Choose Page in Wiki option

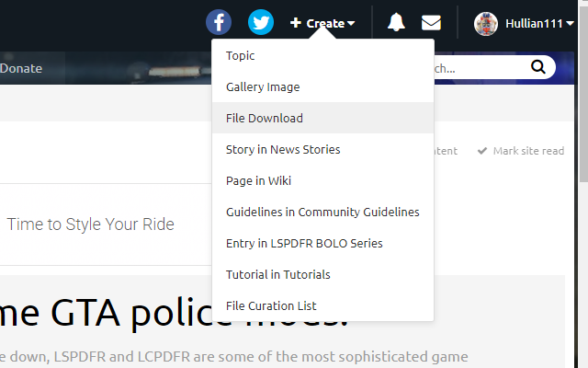point(322,180)
